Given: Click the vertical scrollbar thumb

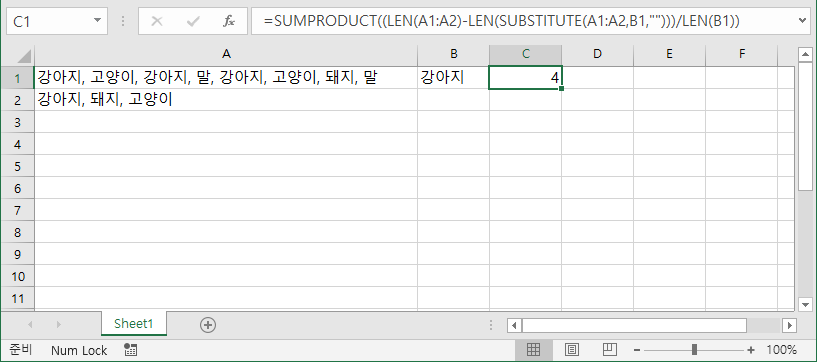Looking at the screenshot, I should click(x=806, y=126).
